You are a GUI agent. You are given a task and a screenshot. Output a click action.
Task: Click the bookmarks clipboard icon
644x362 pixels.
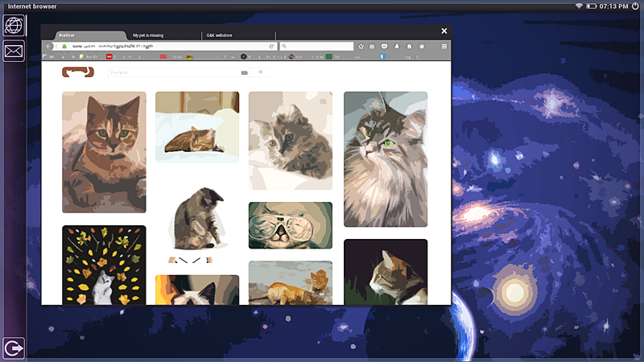tap(372, 47)
